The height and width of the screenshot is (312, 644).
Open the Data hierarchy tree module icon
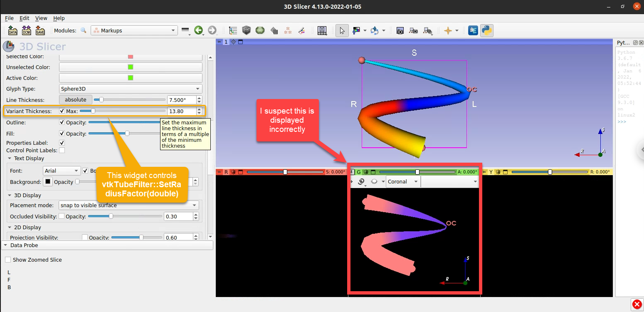pos(233,30)
